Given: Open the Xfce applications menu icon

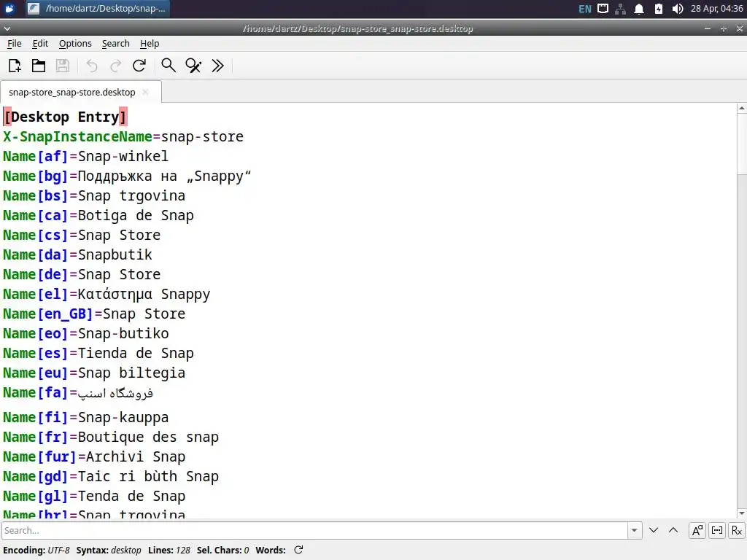Looking at the screenshot, I should [x=9, y=9].
